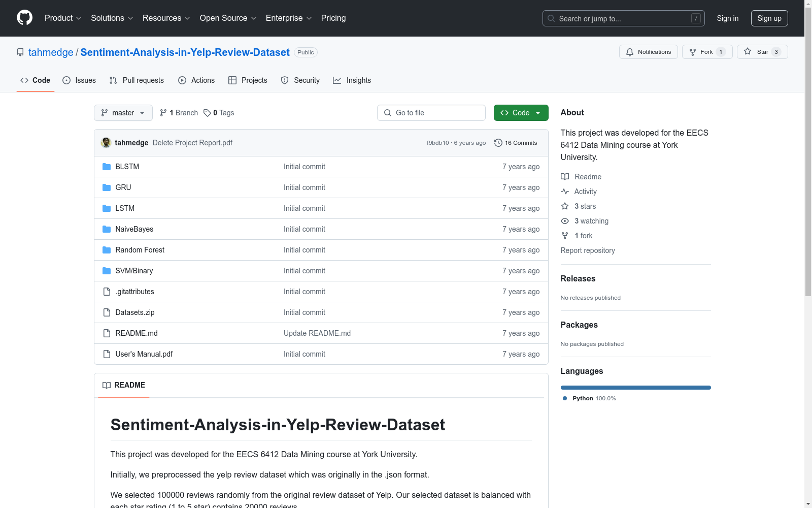
Task: Open the Security tab
Action: (300, 80)
